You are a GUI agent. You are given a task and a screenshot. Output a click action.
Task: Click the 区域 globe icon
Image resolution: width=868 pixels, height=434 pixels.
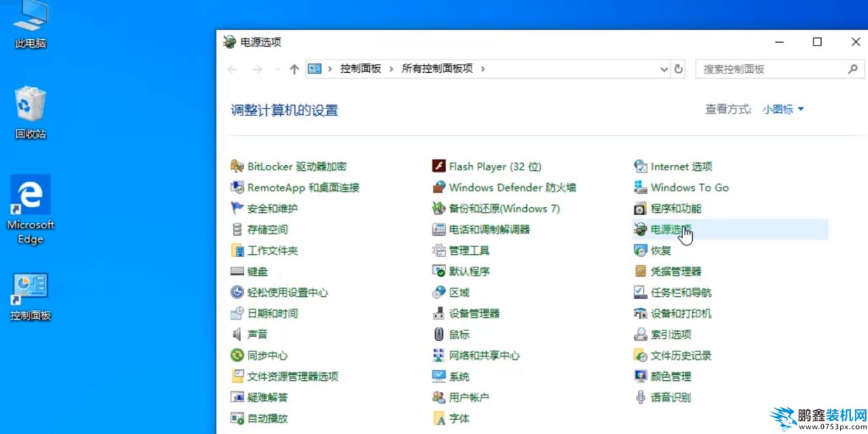click(439, 293)
